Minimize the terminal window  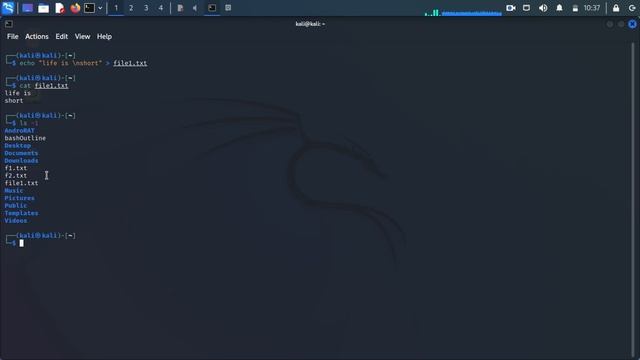tap(609, 24)
